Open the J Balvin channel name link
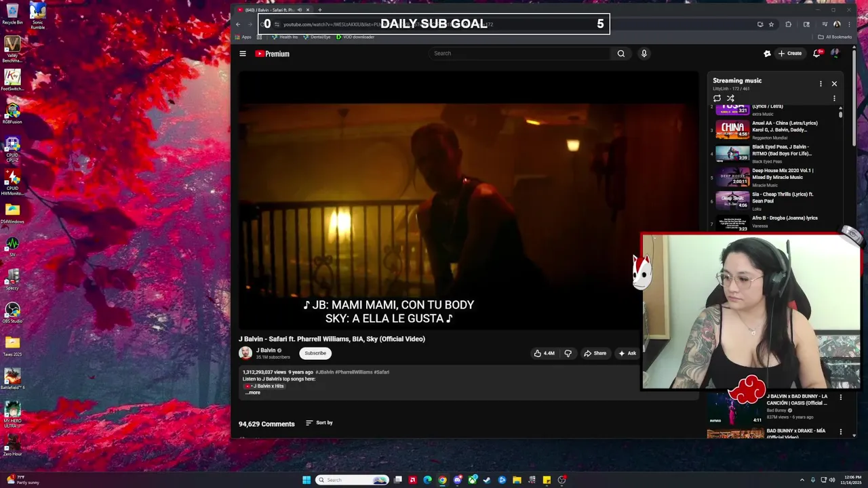Viewport: 868px width, 488px height. [266, 350]
